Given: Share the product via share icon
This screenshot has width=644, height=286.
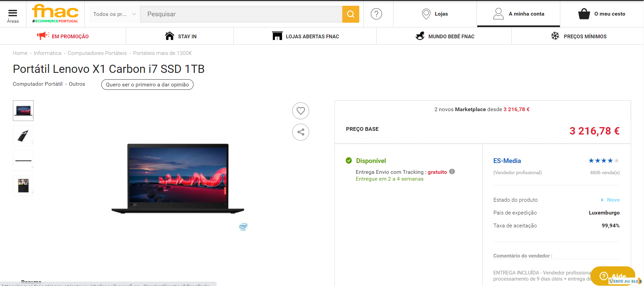Looking at the screenshot, I should (x=301, y=132).
